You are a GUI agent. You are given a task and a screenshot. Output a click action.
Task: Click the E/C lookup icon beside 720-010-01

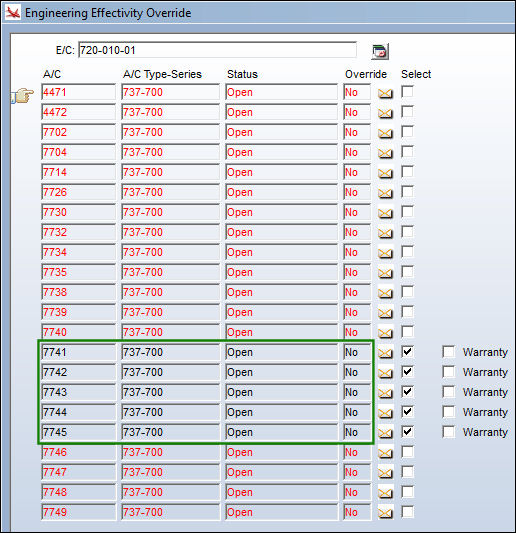coord(380,51)
